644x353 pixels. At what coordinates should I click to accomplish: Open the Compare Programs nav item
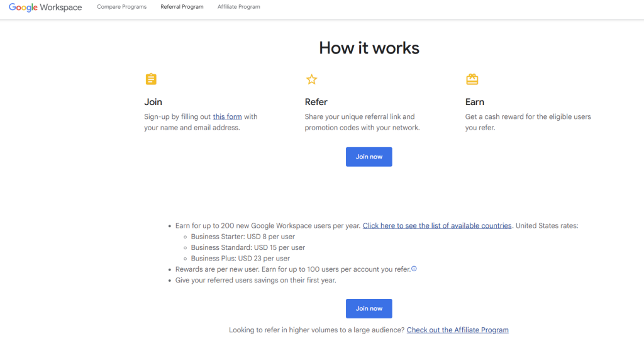coord(121,7)
